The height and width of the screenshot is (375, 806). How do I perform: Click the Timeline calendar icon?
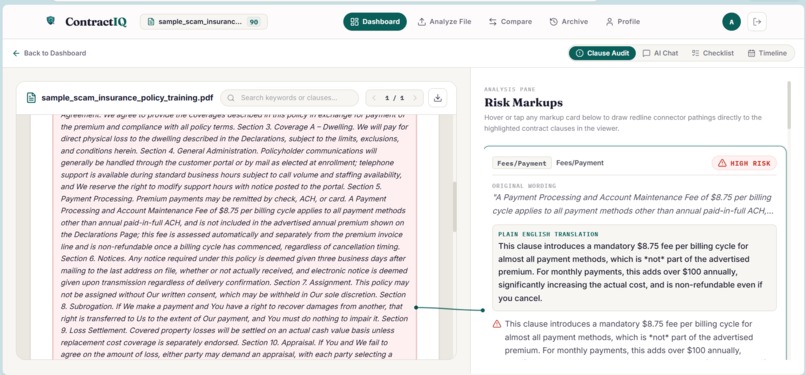click(x=751, y=53)
